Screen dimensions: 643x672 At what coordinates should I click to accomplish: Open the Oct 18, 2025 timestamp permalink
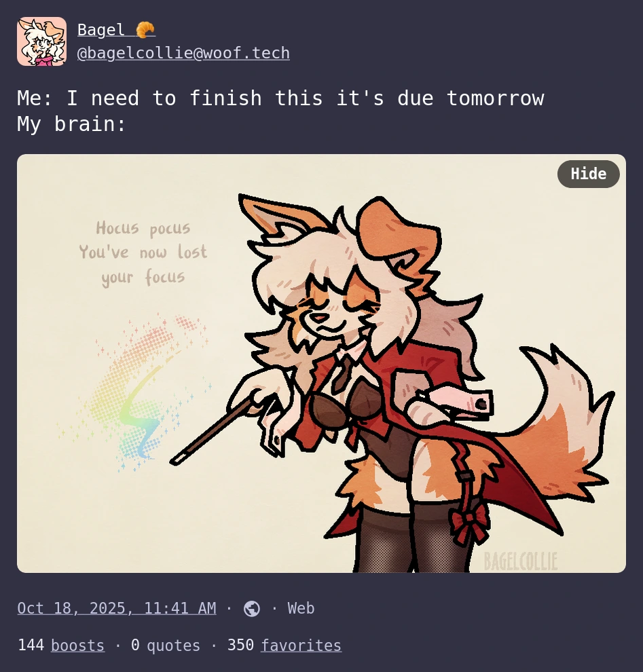(x=117, y=608)
